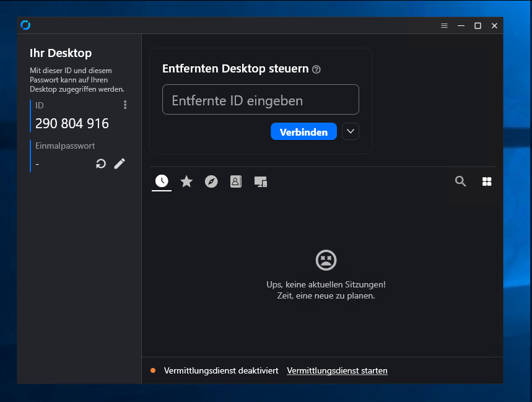Viewport: 532px width, 402px height.
Task: Maximize the RustDesk window
Action: click(477, 26)
